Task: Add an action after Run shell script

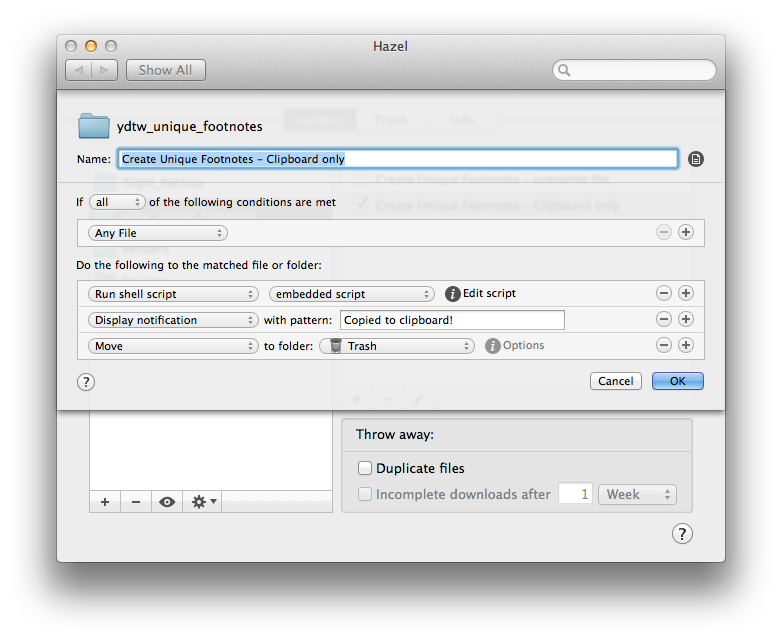Action: 686,293
